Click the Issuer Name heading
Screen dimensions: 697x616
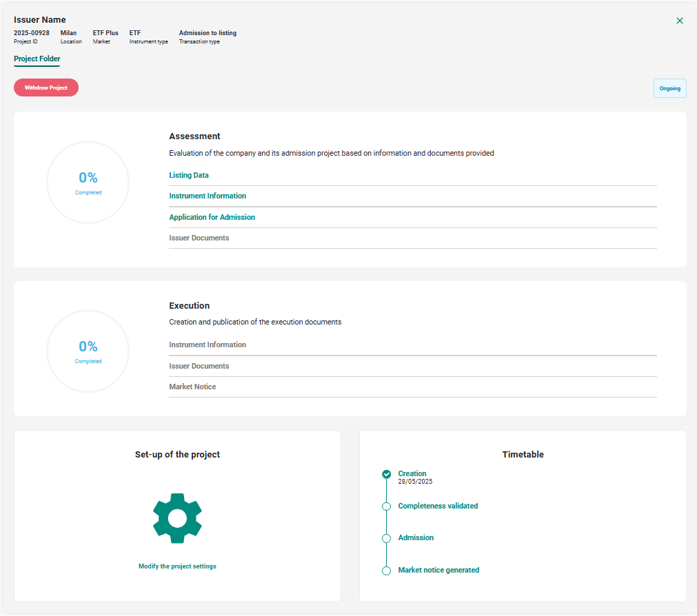point(39,20)
